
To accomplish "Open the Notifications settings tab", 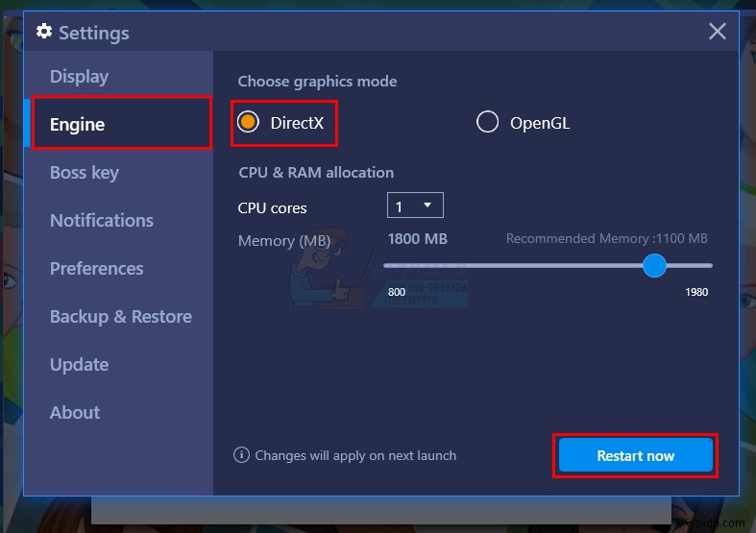I will (x=102, y=221).
